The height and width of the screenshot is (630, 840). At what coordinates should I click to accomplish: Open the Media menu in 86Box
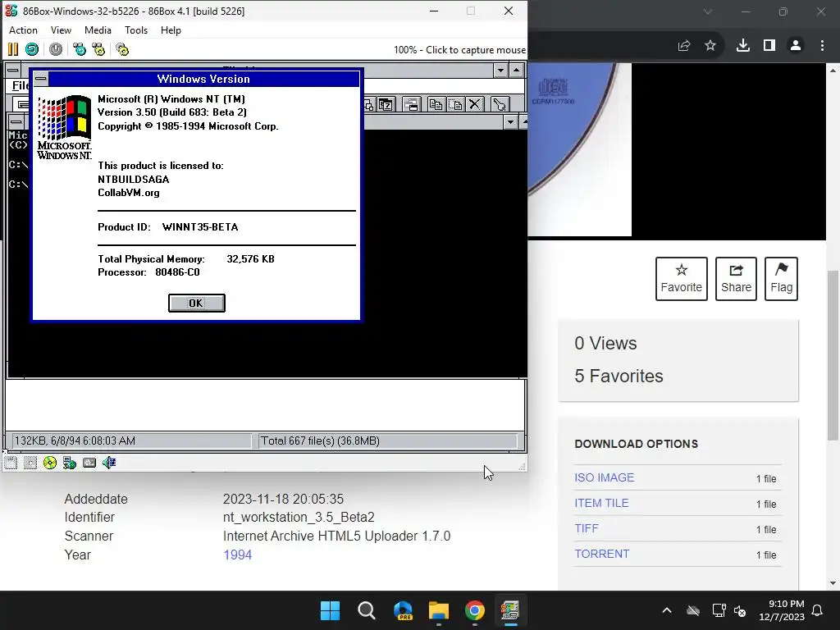98,30
